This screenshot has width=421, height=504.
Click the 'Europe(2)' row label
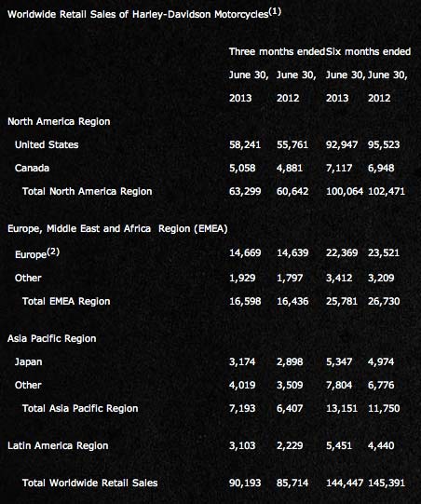pyautogui.click(x=37, y=253)
